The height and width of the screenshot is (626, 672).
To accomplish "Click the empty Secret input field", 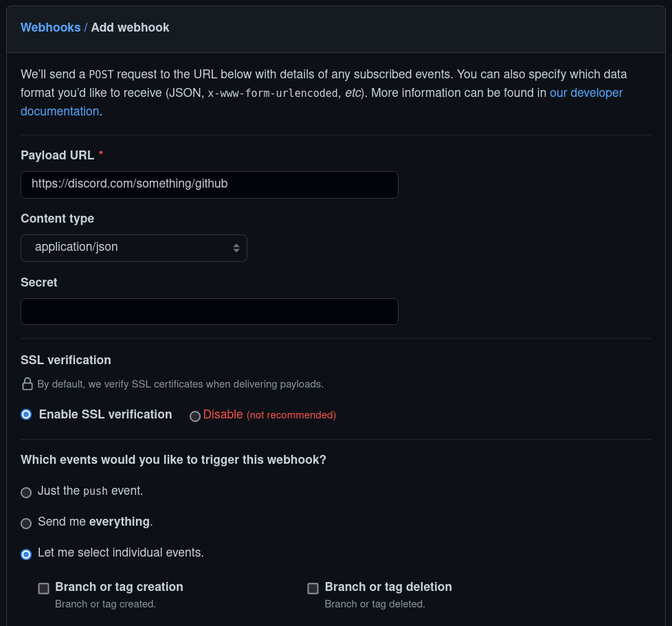I will [210, 311].
